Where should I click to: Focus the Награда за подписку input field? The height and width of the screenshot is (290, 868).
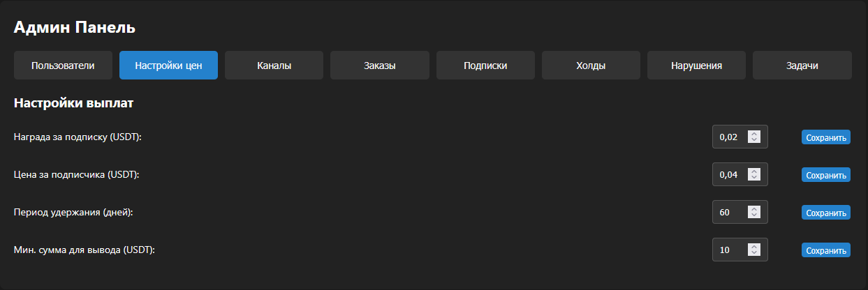click(730, 137)
